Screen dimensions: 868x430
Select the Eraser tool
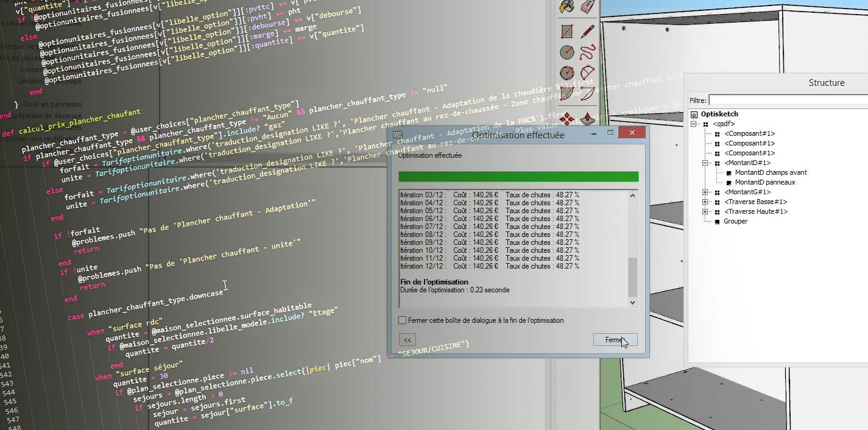tap(586, 7)
